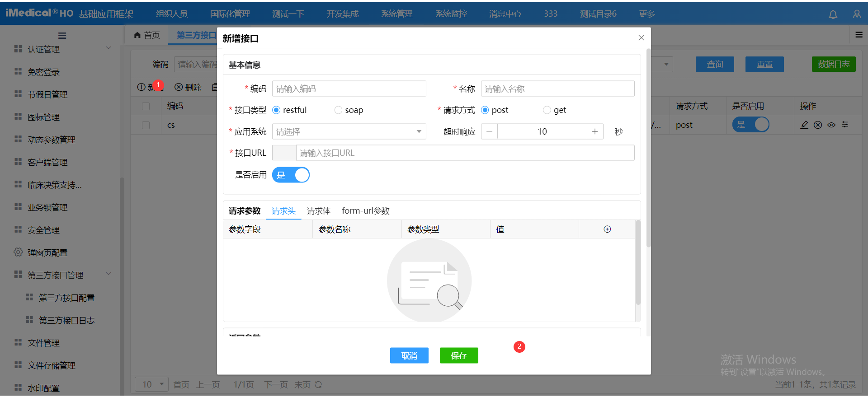The image size is (868, 397).
Task: Select restful interface type
Action: [276, 110]
